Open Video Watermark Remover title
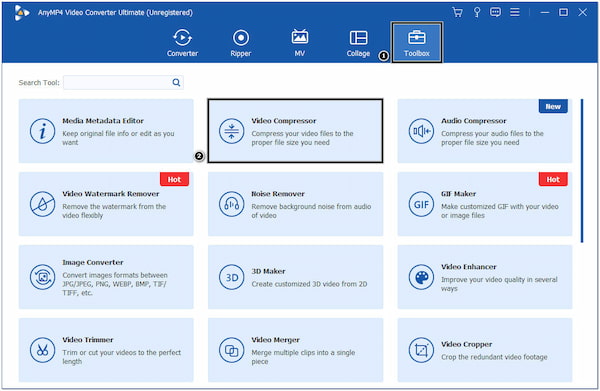Image resolution: width=600 pixels, height=391 pixels. (x=111, y=194)
